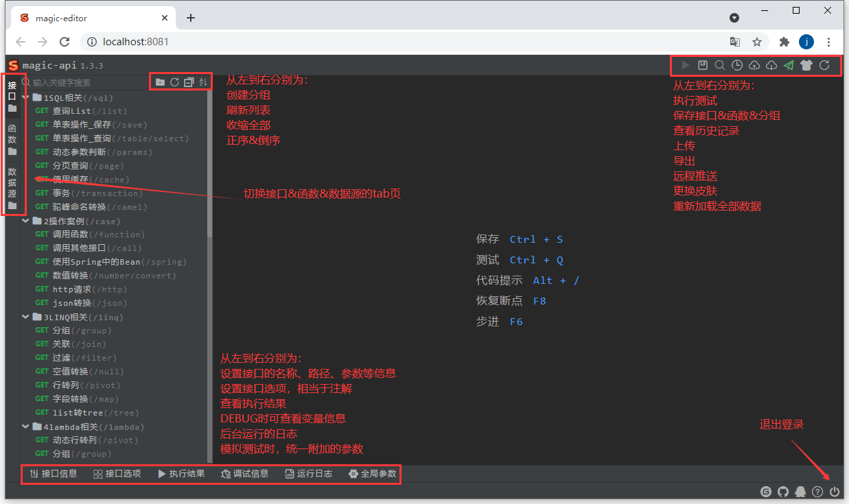849x504 pixels.
Task: Toggle the ascending/descending sort order icon
Action: [202, 81]
